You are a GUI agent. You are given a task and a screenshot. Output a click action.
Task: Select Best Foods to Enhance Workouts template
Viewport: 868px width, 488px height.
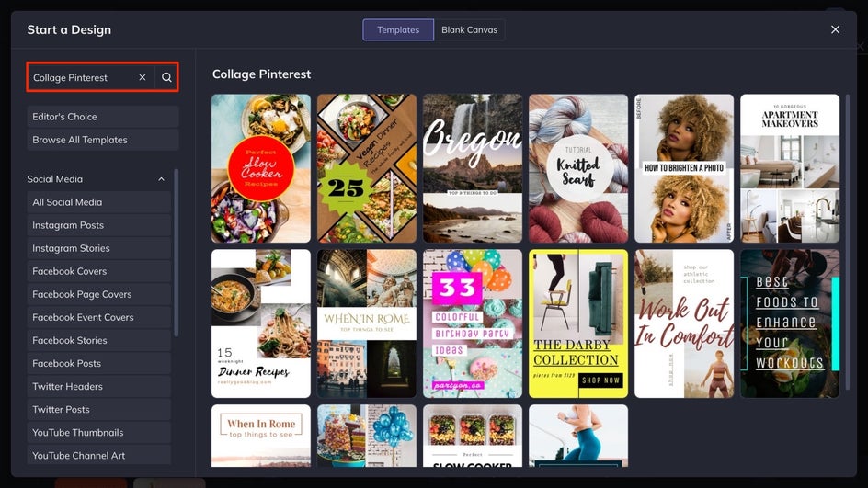coord(790,323)
